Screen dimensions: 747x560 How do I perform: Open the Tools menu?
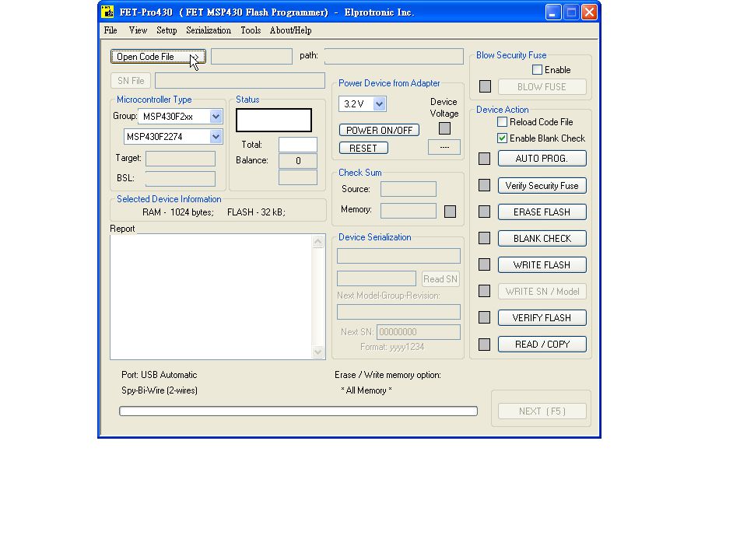click(251, 30)
